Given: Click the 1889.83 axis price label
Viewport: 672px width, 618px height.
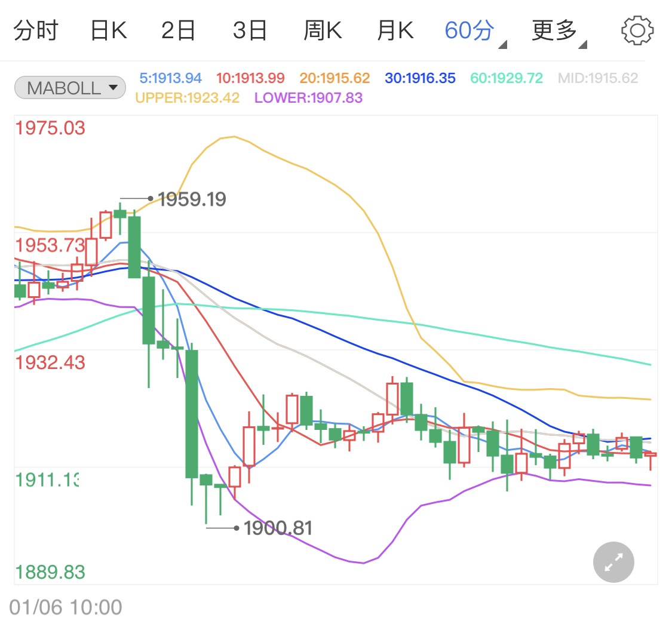Looking at the screenshot, I should pos(50,572).
